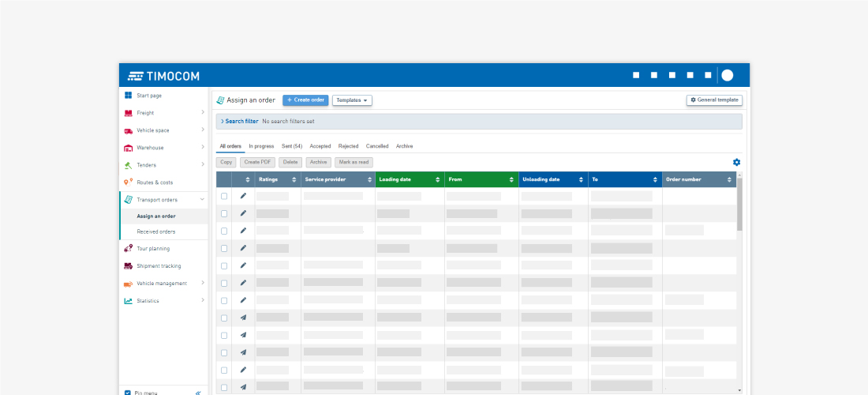Click the table's vertical scrollbar
This screenshot has height=395, width=868.
click(x=739, y=207)
